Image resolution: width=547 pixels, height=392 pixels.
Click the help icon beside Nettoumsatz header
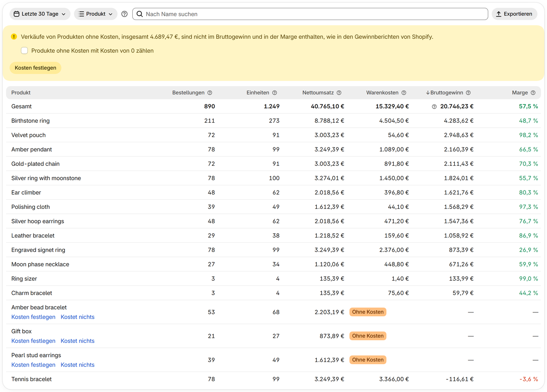click(x=339, y=93)
